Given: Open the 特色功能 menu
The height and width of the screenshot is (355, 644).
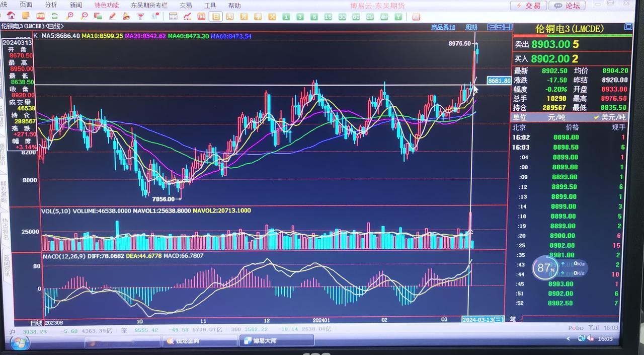Looking at the screenshot, I should [107, 5].
